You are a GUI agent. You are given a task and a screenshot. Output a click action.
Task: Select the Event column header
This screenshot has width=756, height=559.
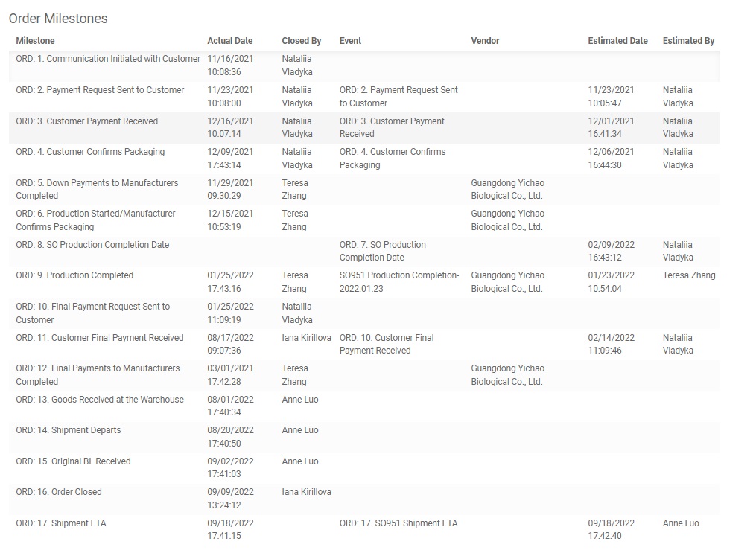click(x=350, y=41)
